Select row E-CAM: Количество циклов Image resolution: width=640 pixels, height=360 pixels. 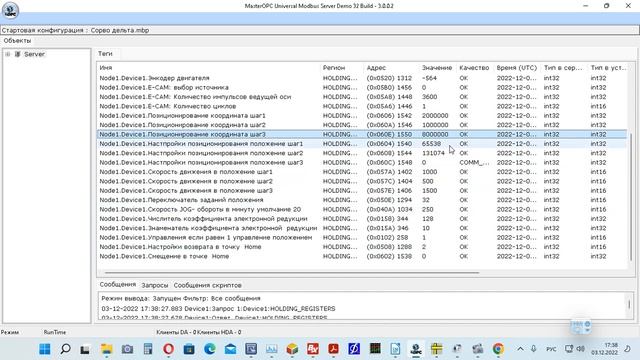(362, 106)
